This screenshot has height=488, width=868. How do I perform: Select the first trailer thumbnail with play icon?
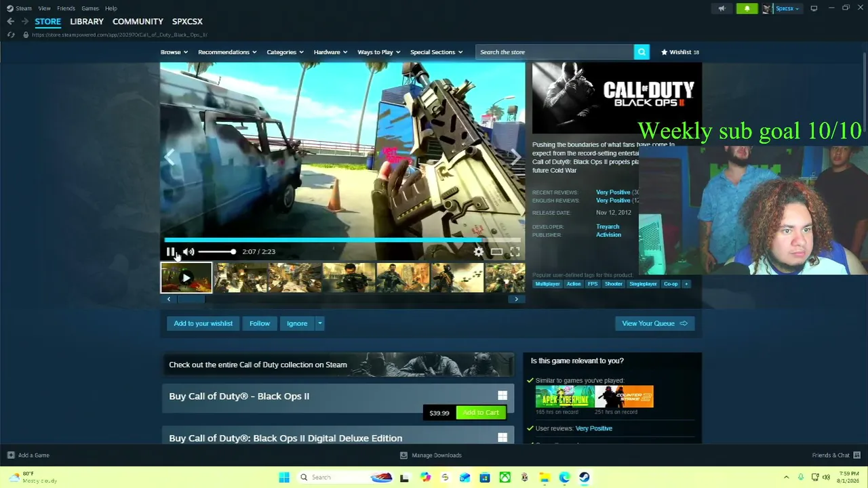pos(186,278)
